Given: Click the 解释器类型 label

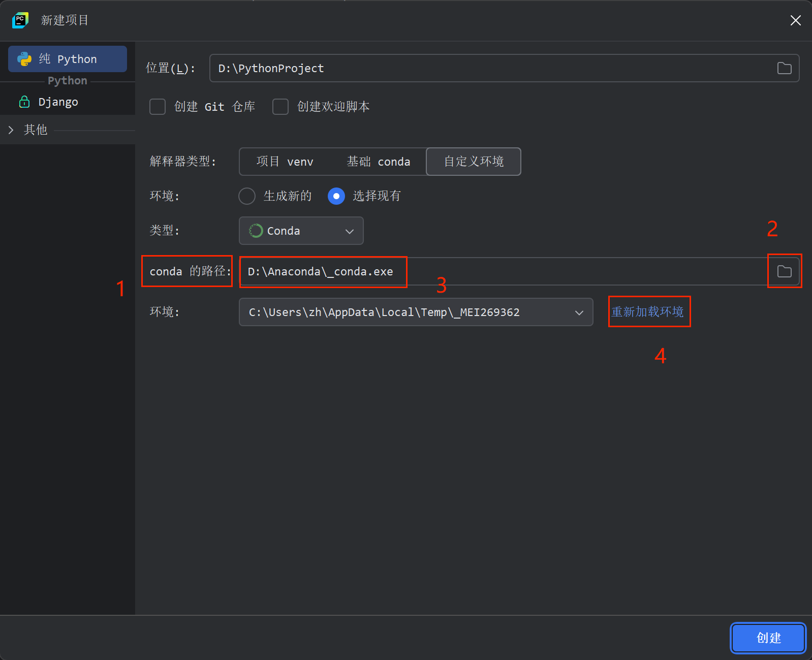Looking at the screenshot, I should click(x=183, y=162).
